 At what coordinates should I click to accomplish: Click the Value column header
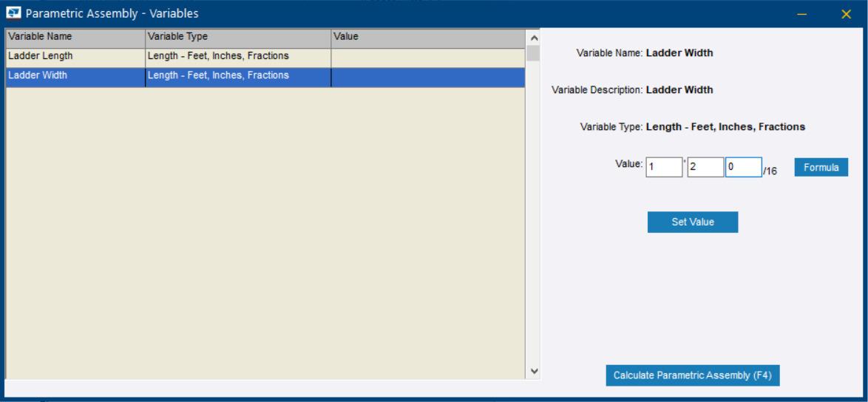428,38
